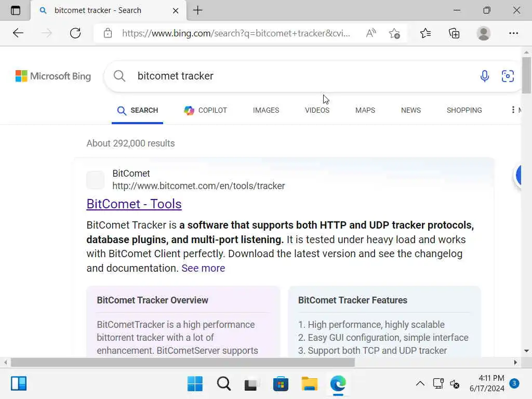Screen dimensions: 532x399
Task: Open the BitComet Tracker Overview card
Action: click(183, 321)
